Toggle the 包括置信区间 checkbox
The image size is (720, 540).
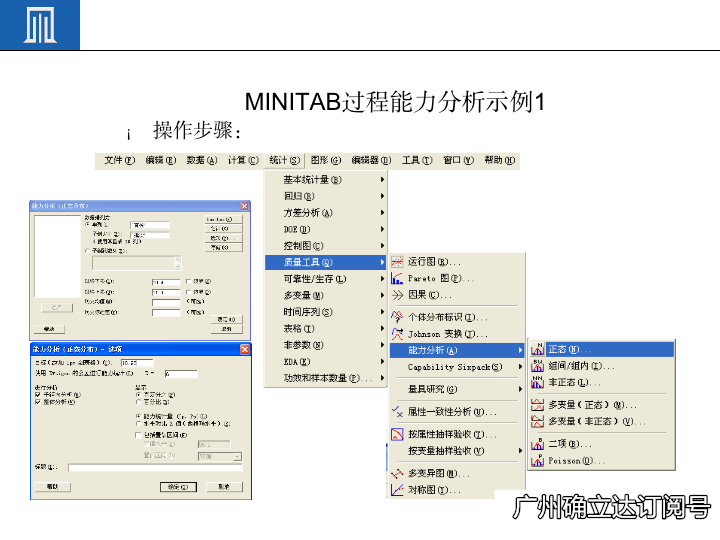(x=138, y=435)
